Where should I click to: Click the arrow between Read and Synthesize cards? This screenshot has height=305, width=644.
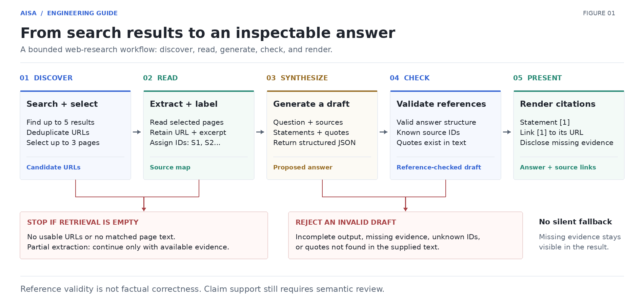[x=260, y=132]
